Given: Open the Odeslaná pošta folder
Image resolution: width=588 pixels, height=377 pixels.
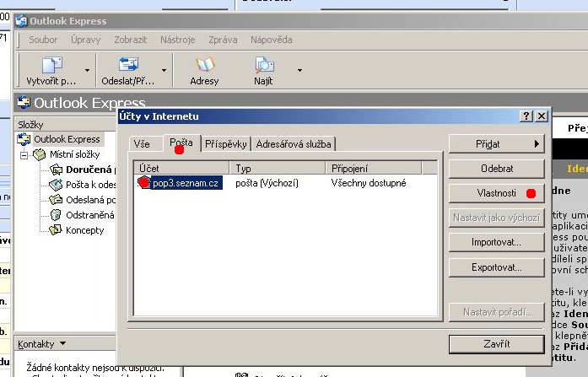Looking at the screenshot, I should click(x=90, y=200).
